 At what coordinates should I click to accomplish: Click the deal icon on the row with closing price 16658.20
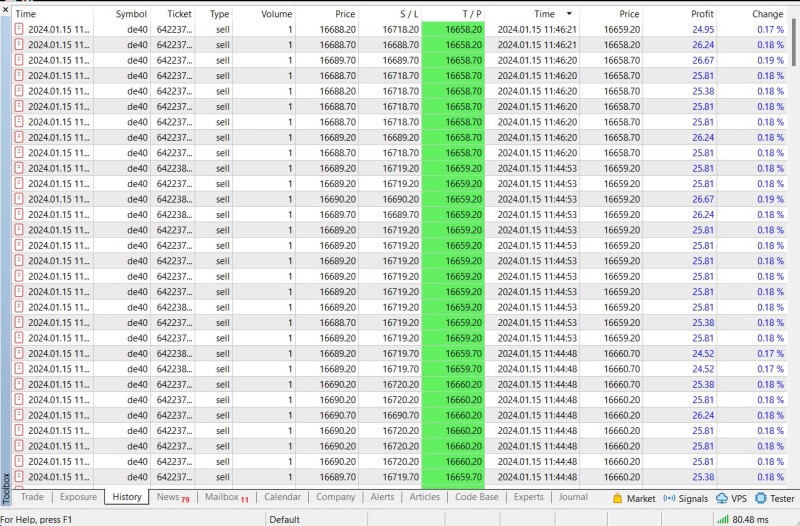(x=19, y=44)
